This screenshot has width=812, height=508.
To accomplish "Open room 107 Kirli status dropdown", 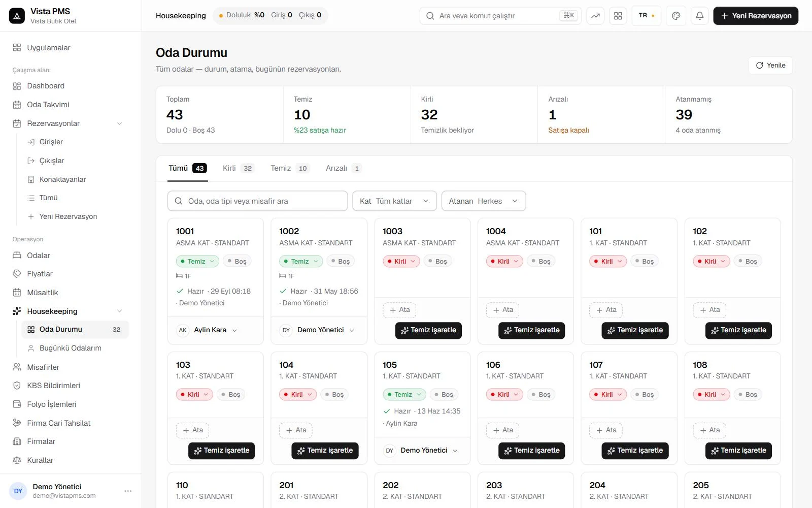I will click(608, 395).
